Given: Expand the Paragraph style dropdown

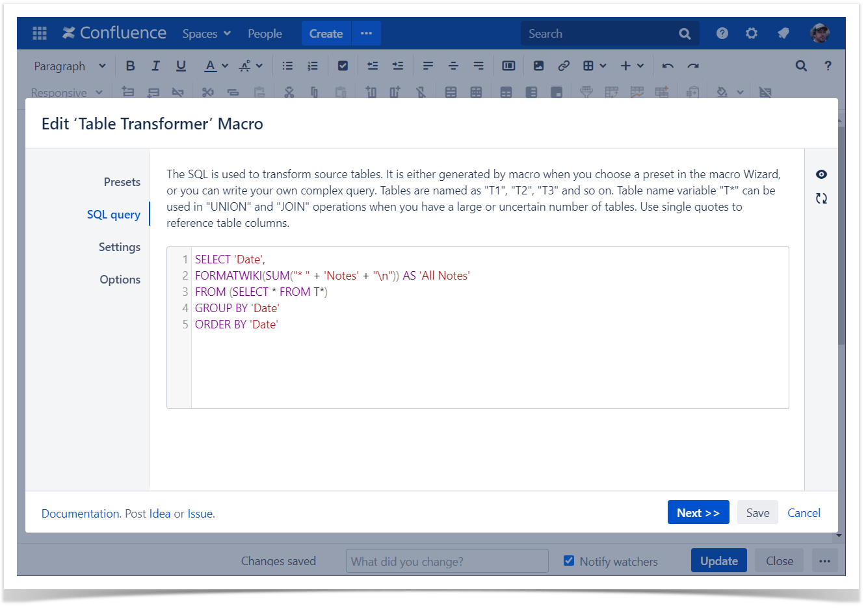Looking at the screenshot, I should click(70, 66).
